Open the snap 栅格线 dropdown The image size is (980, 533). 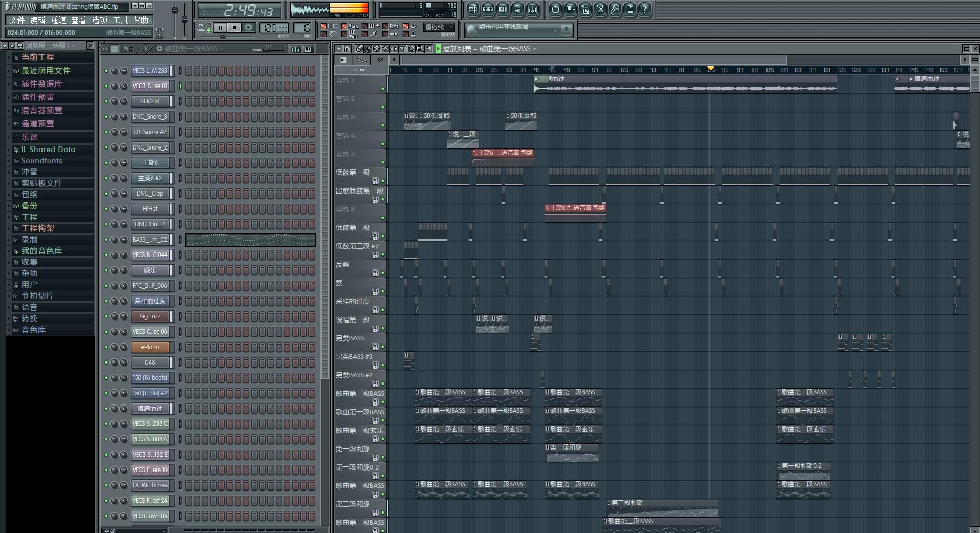coord(439,27)
